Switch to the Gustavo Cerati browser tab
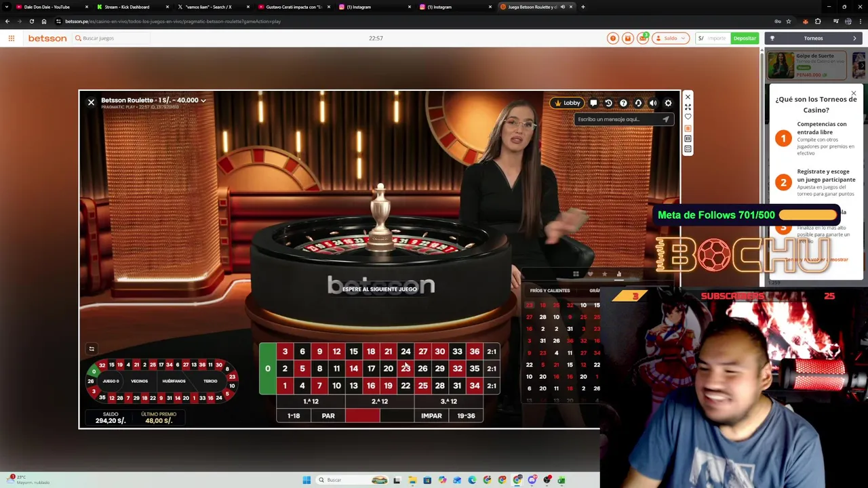The width and height of the screenshot is (868, 488). pyautogui.click(x=294, y=7)
